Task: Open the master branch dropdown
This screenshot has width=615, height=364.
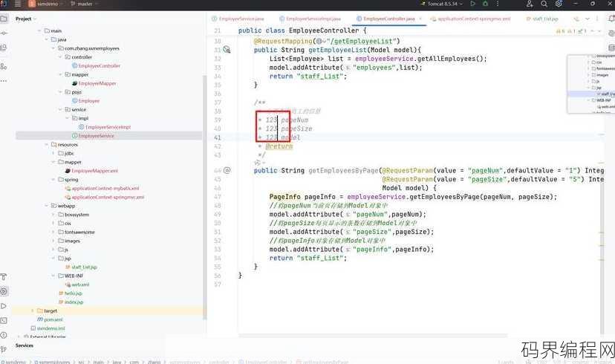Action: (x=85, y=4)
